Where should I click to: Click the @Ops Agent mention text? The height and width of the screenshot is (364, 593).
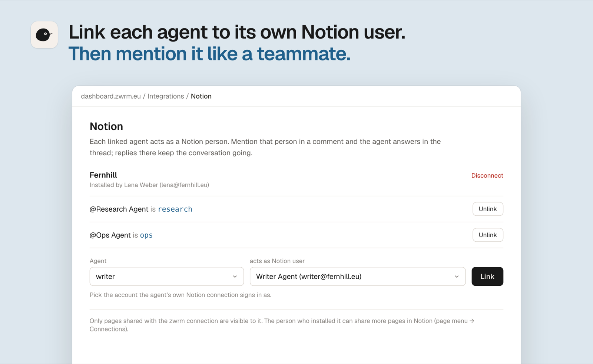click(x=110, y=235)
